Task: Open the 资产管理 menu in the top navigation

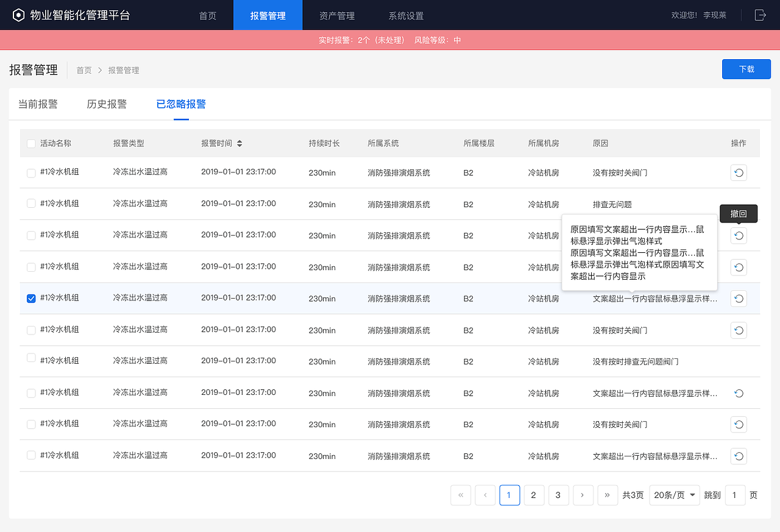Action: coord(337,15)
